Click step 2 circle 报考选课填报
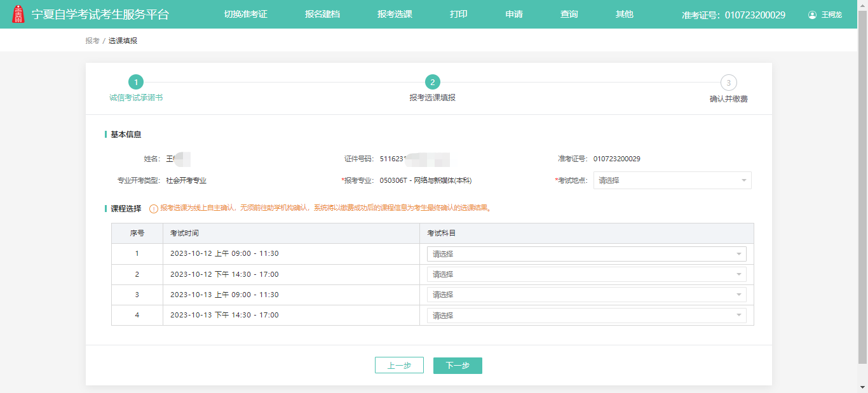The height and width of the screenshot is (393, 868). pos(432,82)
